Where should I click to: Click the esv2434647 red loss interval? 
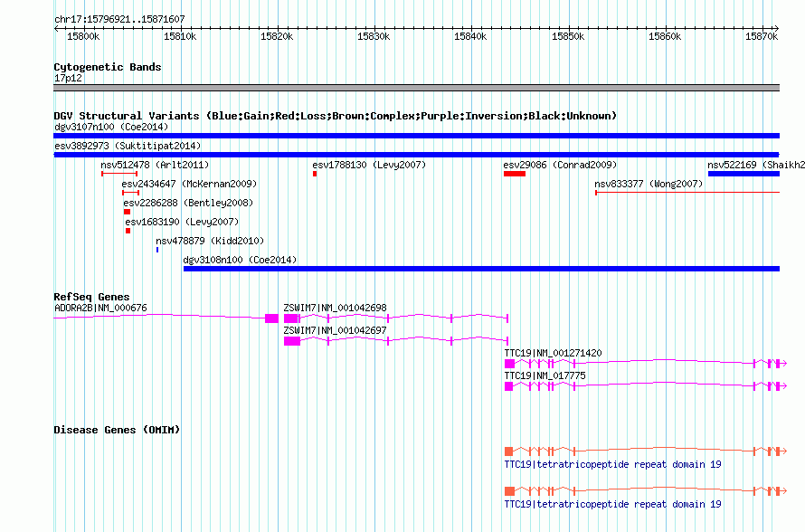click(130, 193)
